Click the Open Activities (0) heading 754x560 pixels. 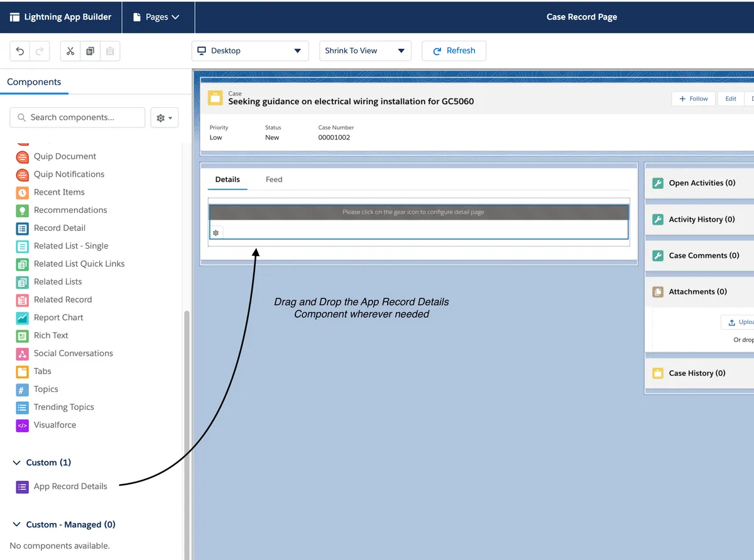(x=702, y=183)
